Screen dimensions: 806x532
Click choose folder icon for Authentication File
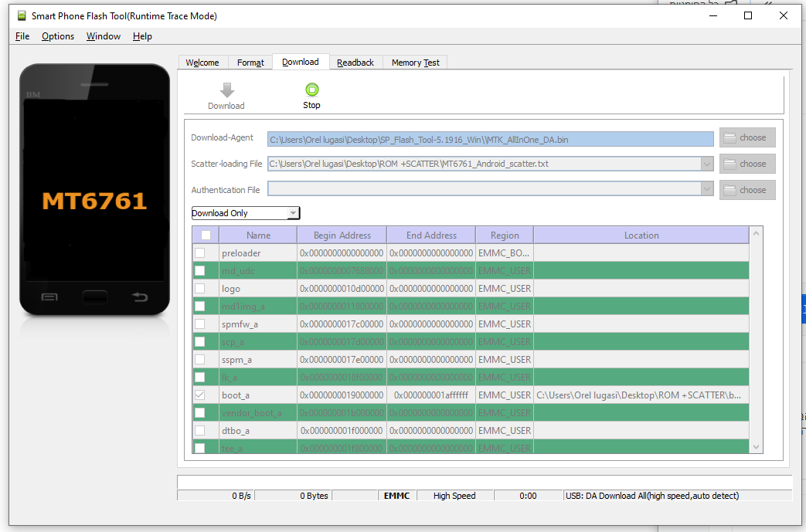click(x=729, y=190)
